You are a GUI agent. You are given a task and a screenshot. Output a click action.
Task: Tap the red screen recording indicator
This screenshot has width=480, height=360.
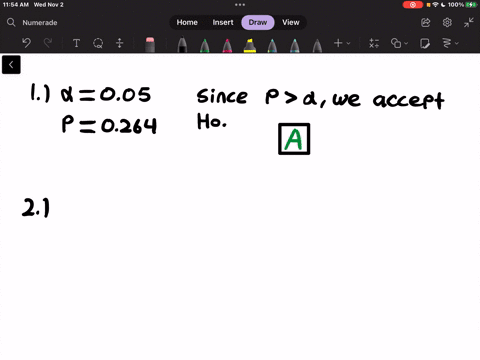point(413,5)
